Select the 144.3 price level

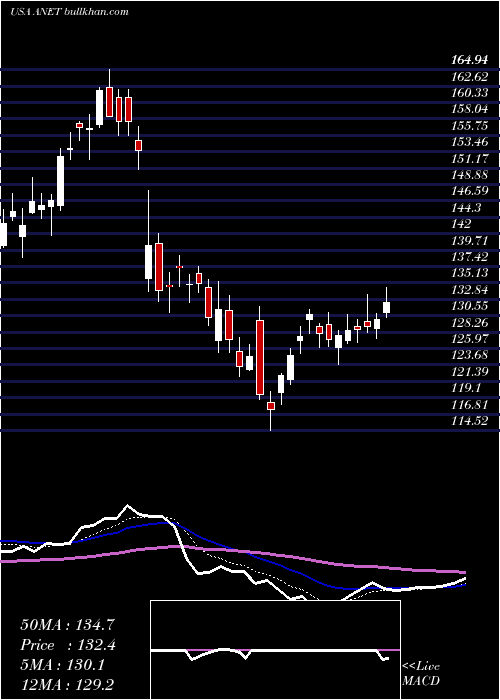coord(465,208)
